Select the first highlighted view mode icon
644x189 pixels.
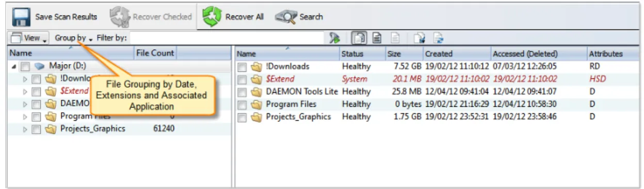pyautogui.click(x=359, y=38)
